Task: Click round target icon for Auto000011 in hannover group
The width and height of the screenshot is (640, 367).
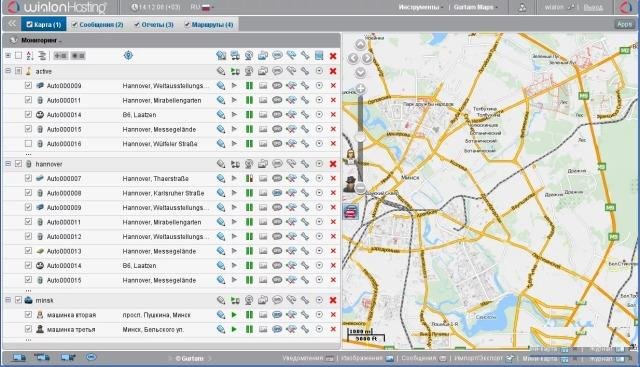Action: (x=319, y=222)
